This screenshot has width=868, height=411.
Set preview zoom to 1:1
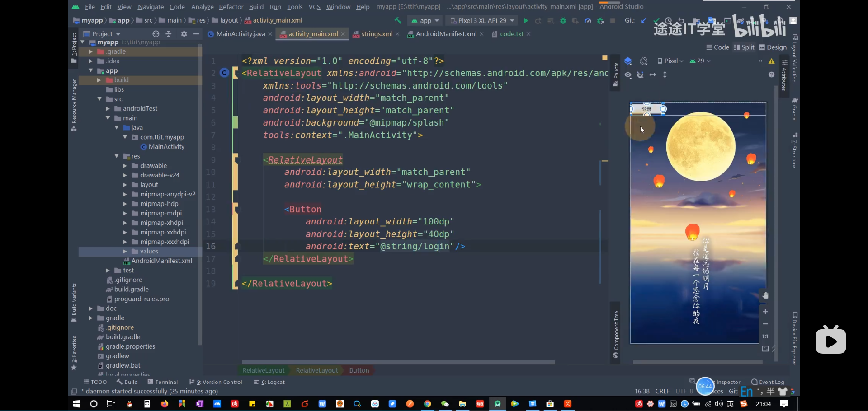click(x=765, y=336)
